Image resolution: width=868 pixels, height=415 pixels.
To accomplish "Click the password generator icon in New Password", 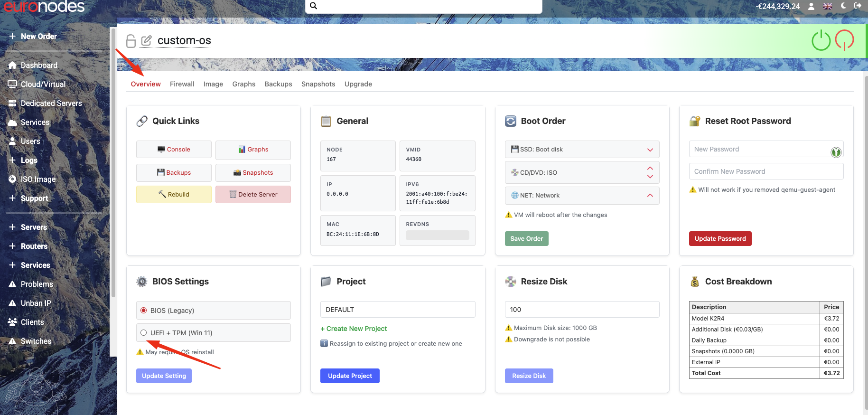I will tap(836, 152).
